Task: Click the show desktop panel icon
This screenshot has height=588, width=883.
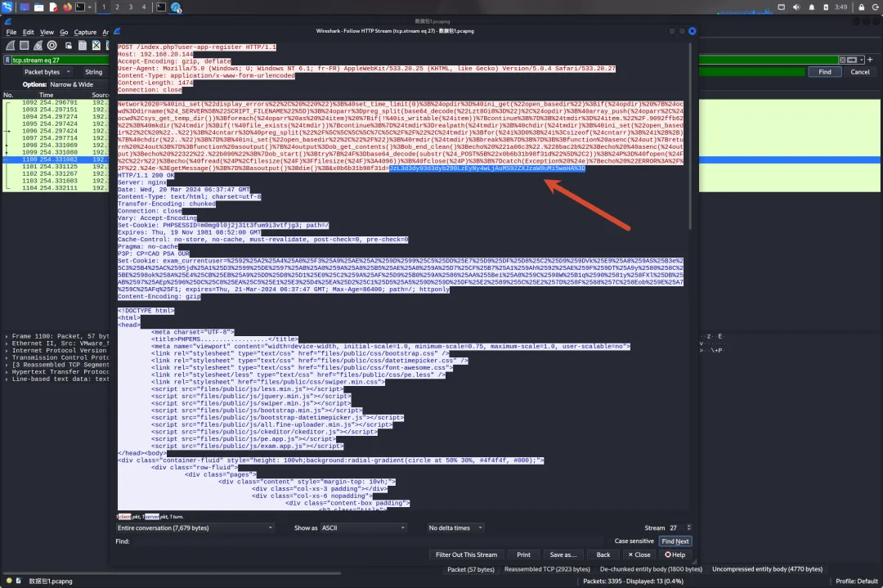Action: [25, 7]
